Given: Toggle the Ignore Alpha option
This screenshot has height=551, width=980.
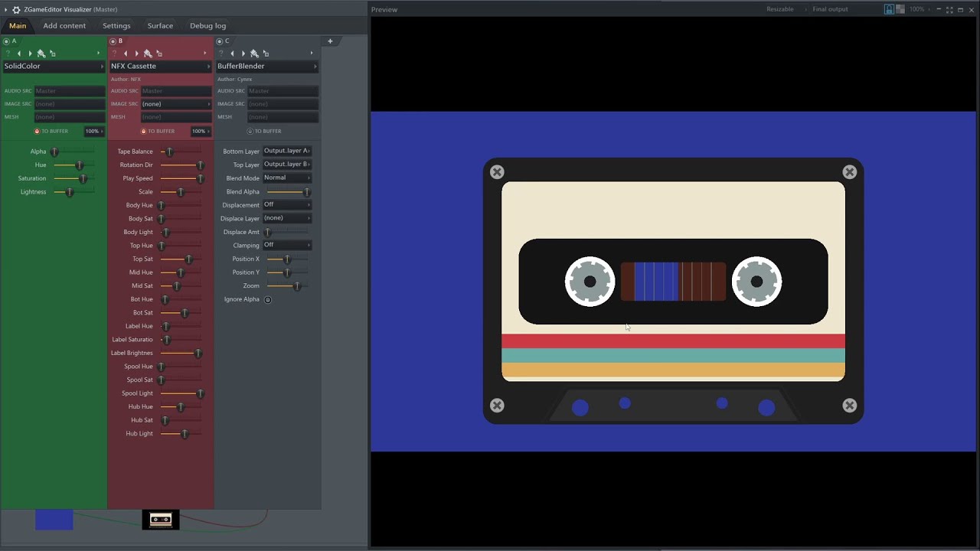Looking at the screenshot, I should [x=267, y=299].
